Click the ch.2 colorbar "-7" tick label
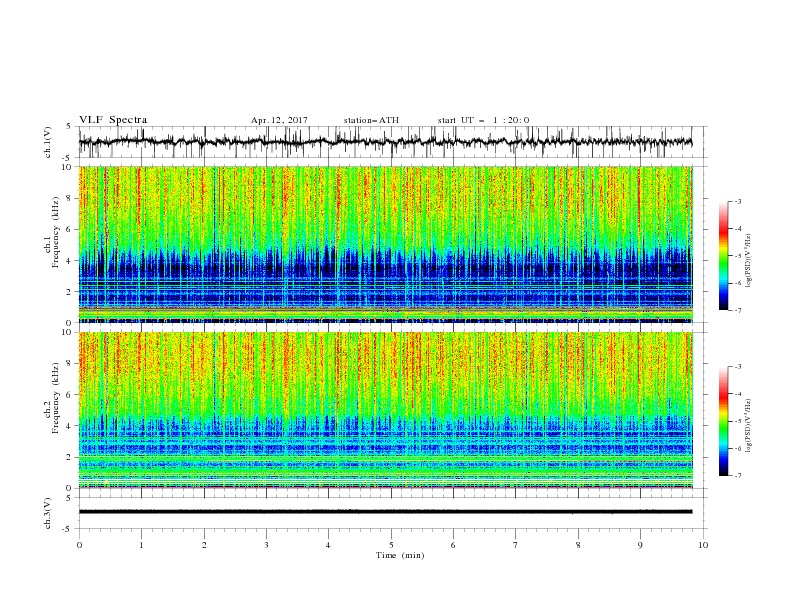Viewport: 792px width, 612px height. pos(738,475)
